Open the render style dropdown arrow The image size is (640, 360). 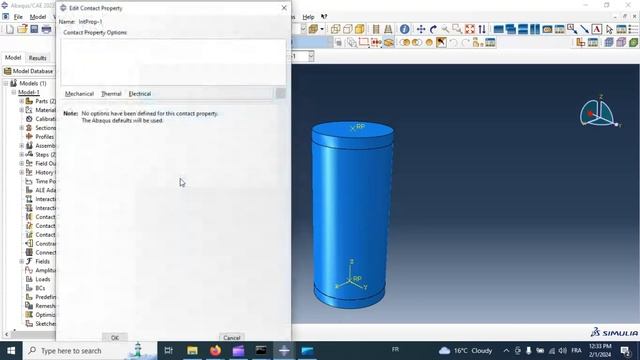click(322, 29)
